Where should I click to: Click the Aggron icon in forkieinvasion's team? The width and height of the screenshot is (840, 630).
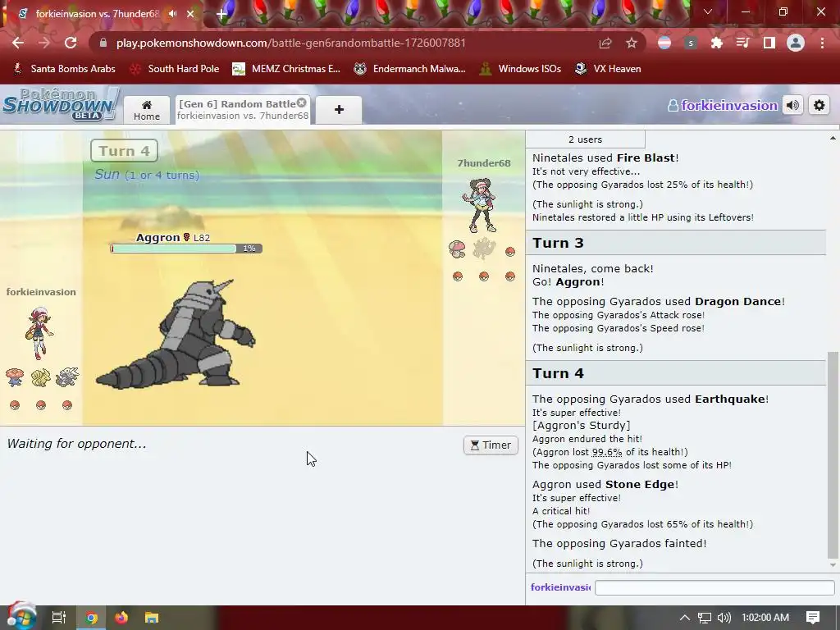(x=67, y=377)
